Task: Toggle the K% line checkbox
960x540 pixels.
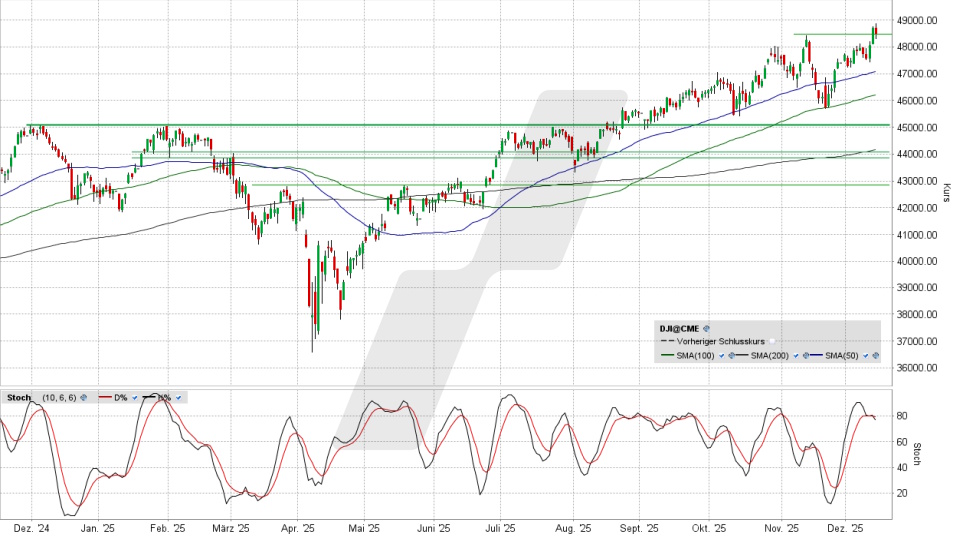Action: click(x=178, y=398)
